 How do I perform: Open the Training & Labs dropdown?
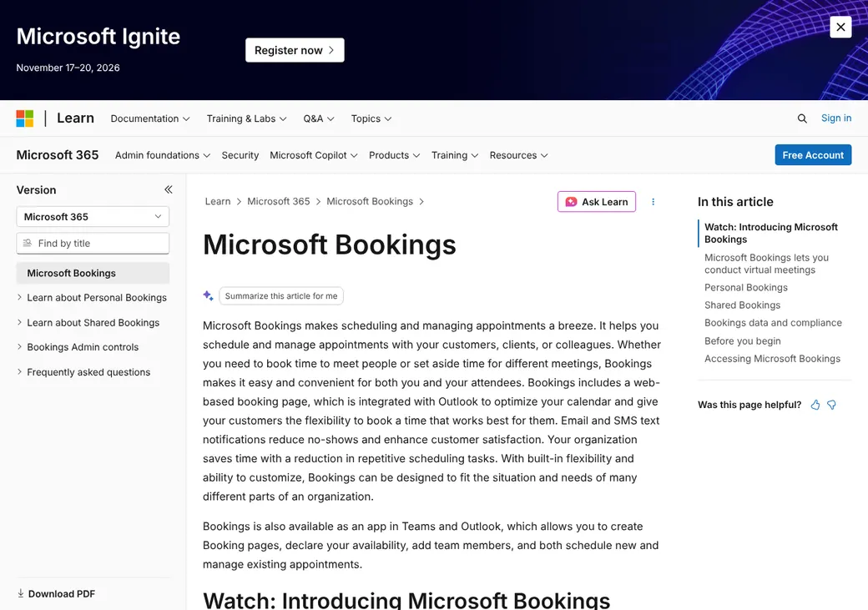click(246, 118)
